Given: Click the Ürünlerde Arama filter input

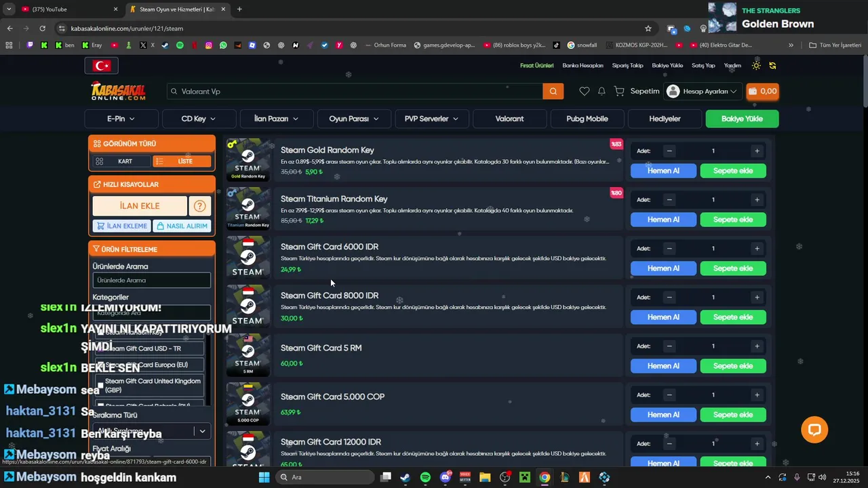Looking at the screenshot, I should coord(152,280).
